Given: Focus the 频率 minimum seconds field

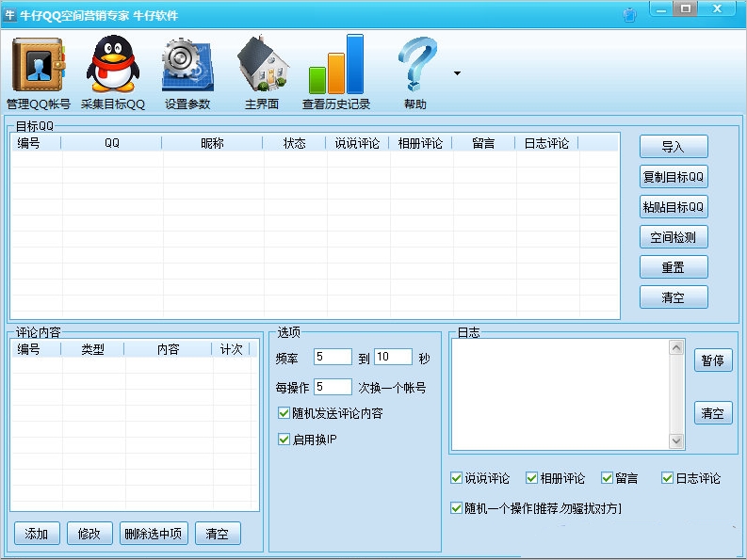Looking at the screenshot, I should pyautogui.click(x=333, y=357).
